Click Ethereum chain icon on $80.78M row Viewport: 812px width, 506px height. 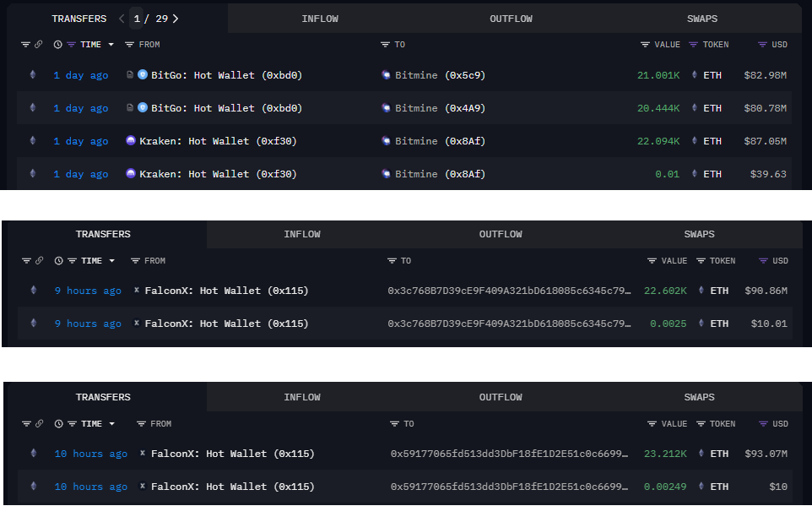[x=33, y=108]
